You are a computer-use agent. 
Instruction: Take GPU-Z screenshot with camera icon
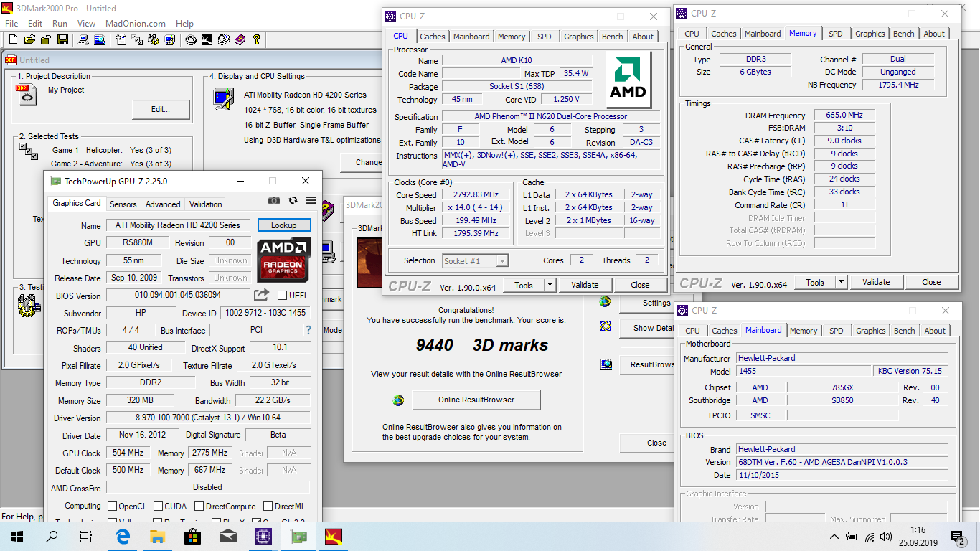click(x=274, y=201)
